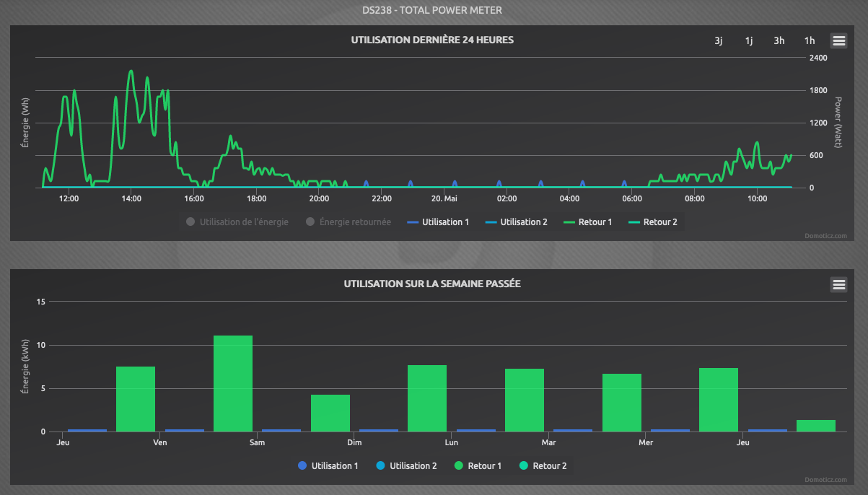This screenshot has height=495, width=868.
Task: Click the green Retour bar for Dim
Action: (x=330, y=413)
